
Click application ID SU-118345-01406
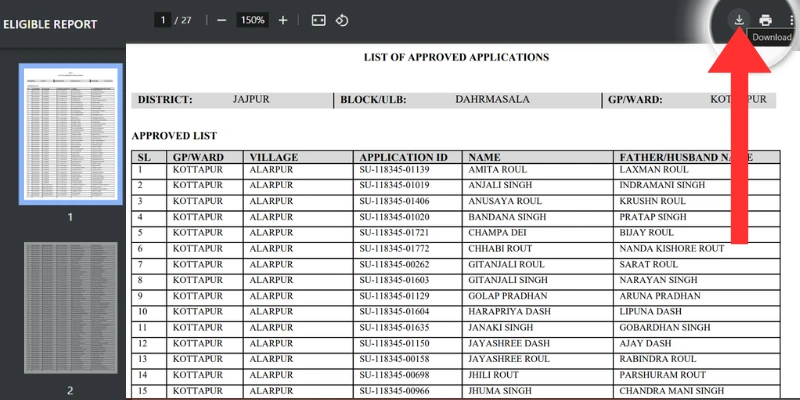(394, 201)
